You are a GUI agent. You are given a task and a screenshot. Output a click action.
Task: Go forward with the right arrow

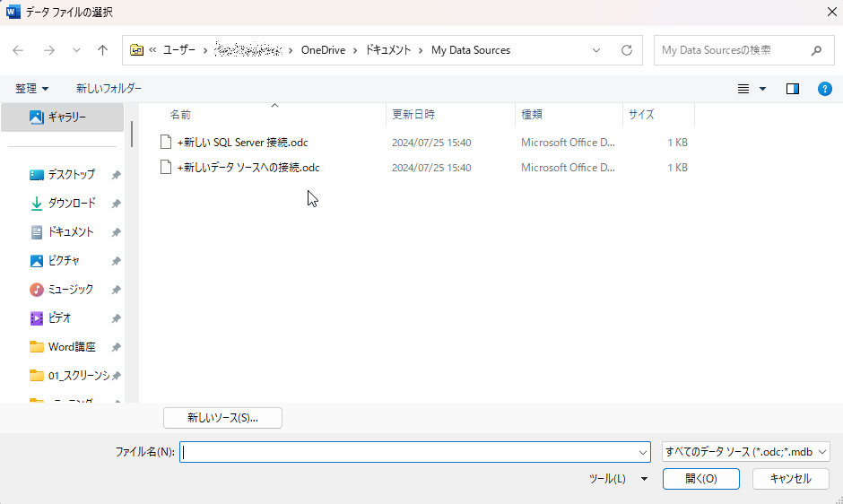49,50
